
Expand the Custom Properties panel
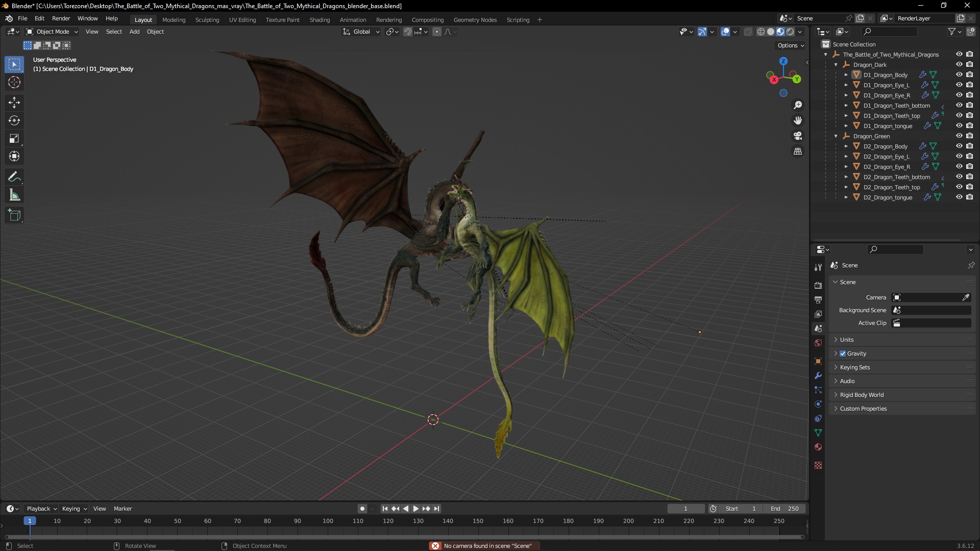(x=902, y=409)
